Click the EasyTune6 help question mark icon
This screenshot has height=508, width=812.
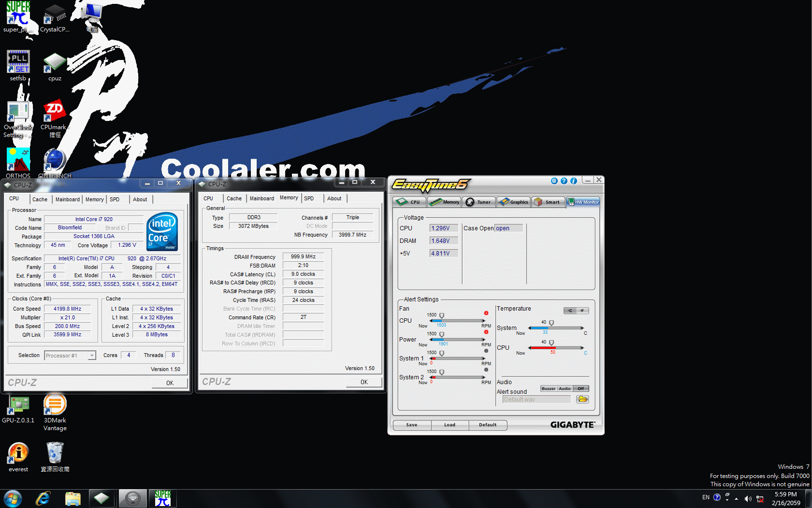[x=564, y=181]
